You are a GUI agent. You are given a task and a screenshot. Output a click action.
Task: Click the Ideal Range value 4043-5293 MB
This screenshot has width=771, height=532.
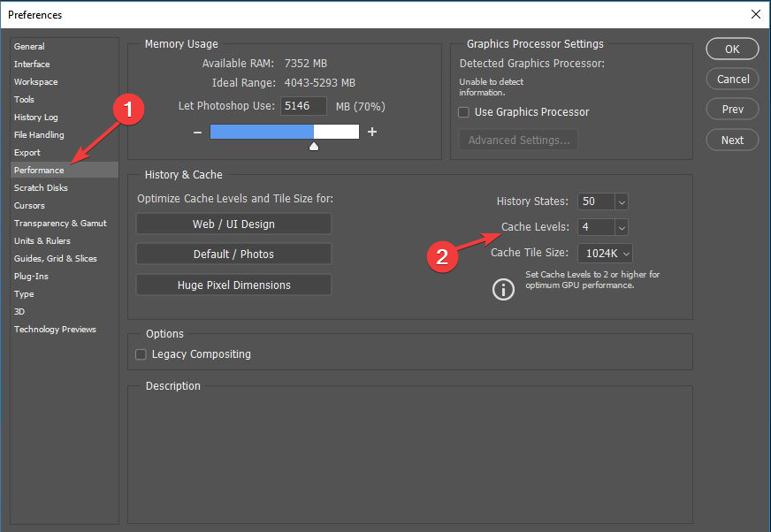319,82
